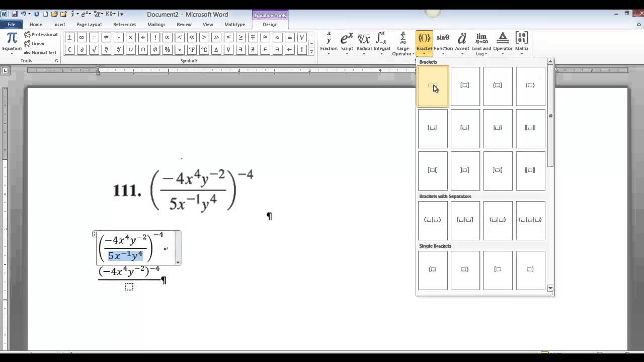644x362 pixels.
Task: Insert the square root symbol
Action: click(x=94, y=49)
